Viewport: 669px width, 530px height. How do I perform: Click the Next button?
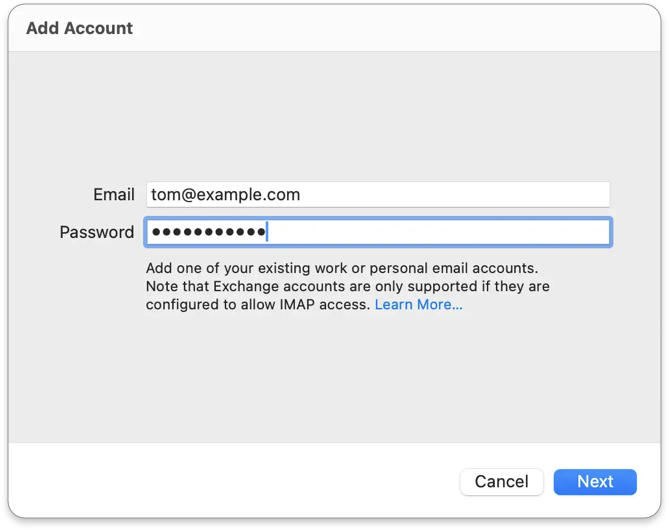pyautogui.click(x=595, y=482)
